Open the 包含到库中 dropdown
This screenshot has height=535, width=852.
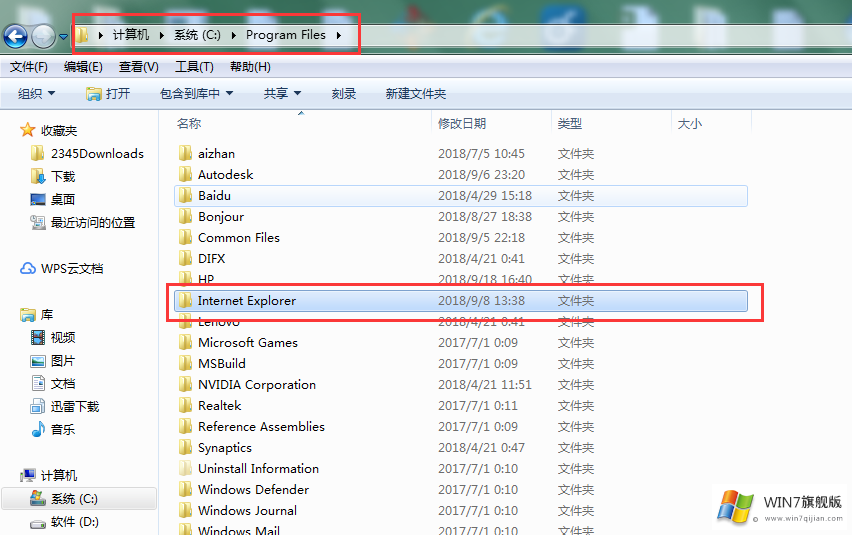(x=196, y=93)
